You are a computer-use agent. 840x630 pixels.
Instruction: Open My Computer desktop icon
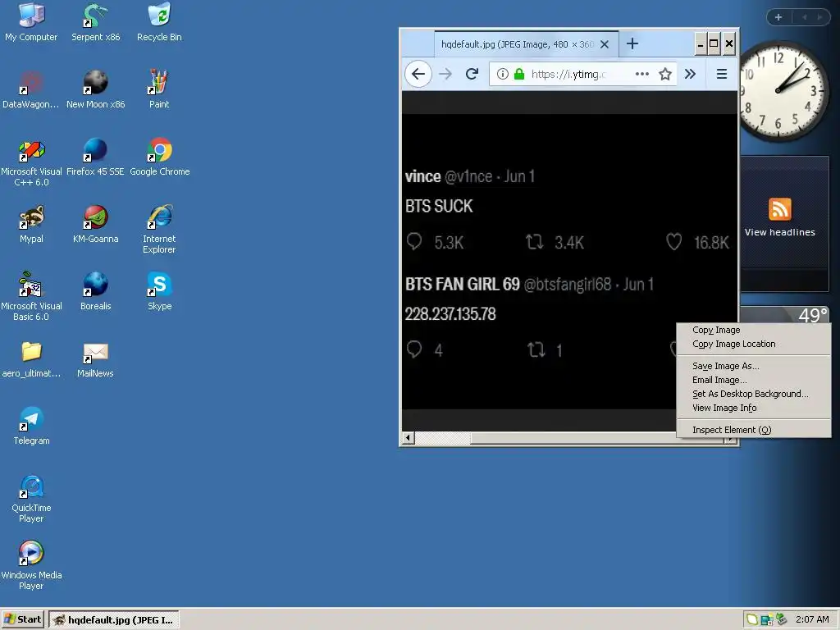tap(31, 22)
